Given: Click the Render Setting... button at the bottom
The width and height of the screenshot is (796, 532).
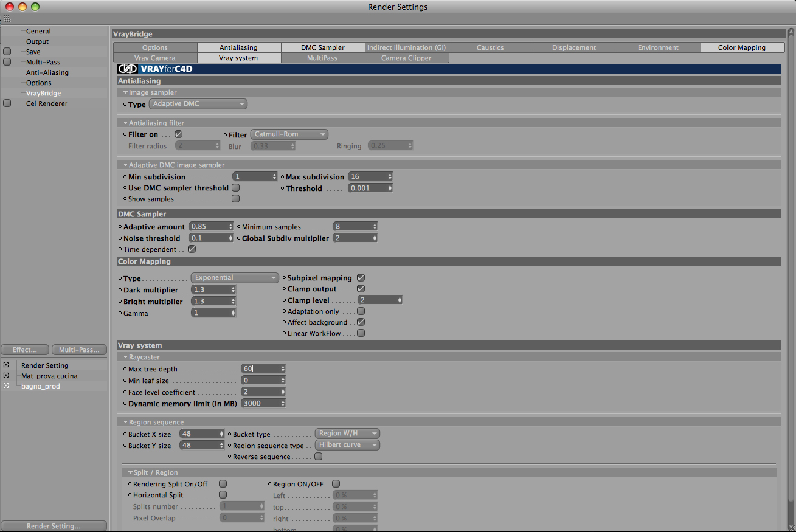Looking at the screenshot, I should (54, 526).
